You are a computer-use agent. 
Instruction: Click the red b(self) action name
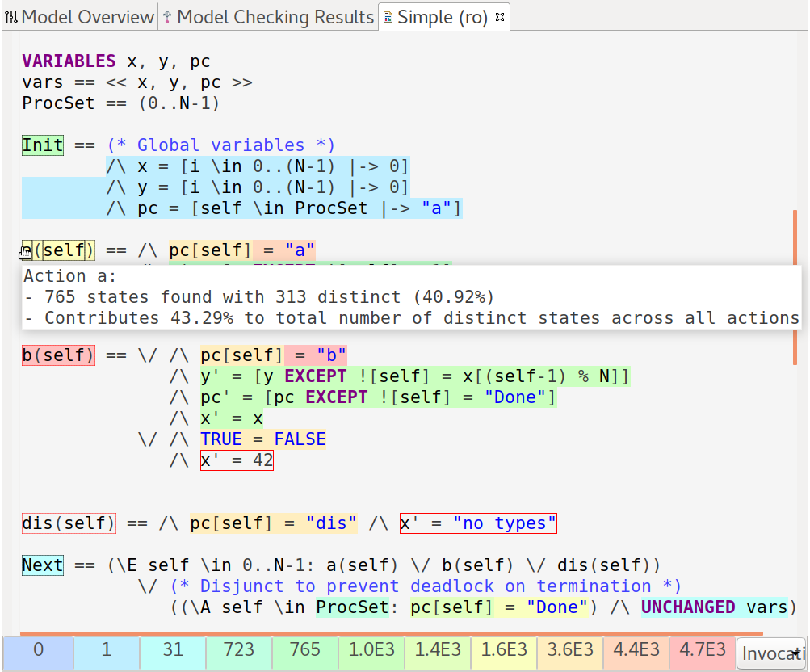58,355
